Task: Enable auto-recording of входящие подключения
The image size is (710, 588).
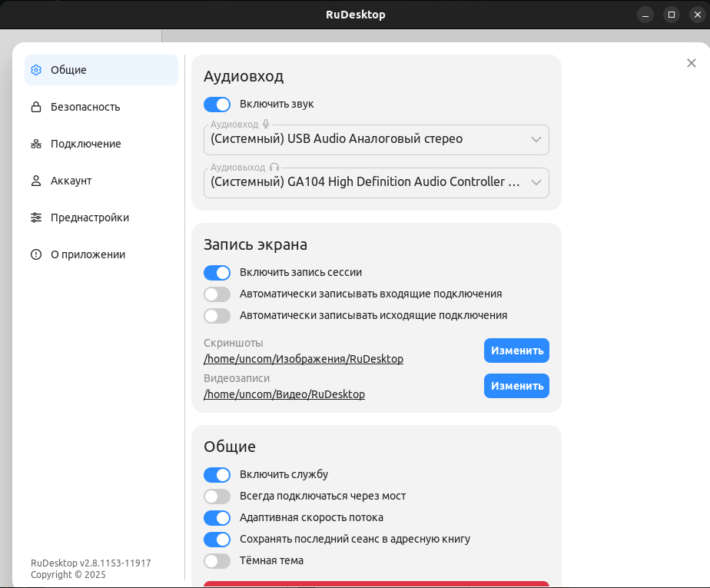Action: coord(217,294)
